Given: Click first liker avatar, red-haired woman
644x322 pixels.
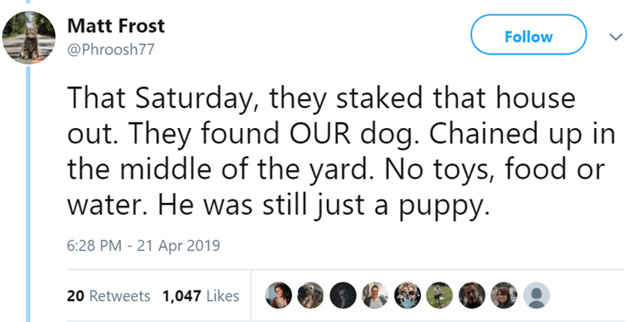Looking at the screenshot, I should (279, 295).
